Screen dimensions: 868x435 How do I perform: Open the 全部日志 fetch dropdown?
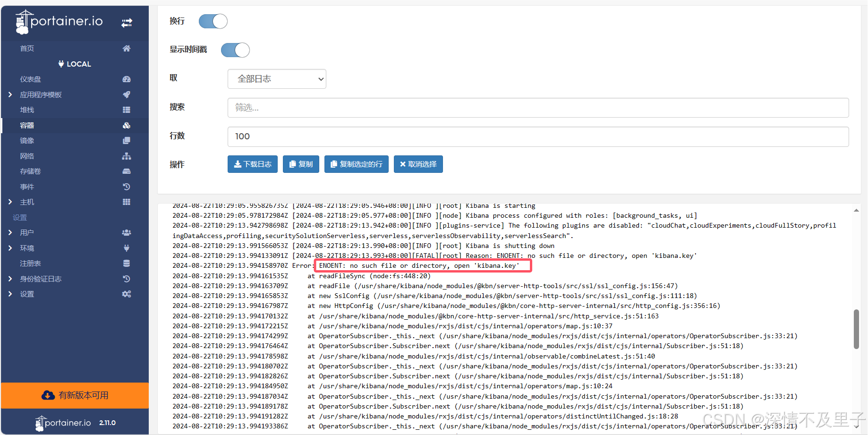click(x=277, y=79)
